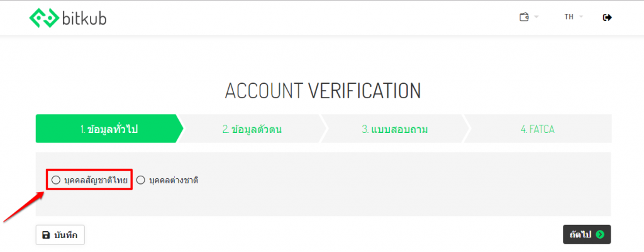Click the logout icon at top right
Viewport: 644px width, 252px height.
(x=607, y=17)
